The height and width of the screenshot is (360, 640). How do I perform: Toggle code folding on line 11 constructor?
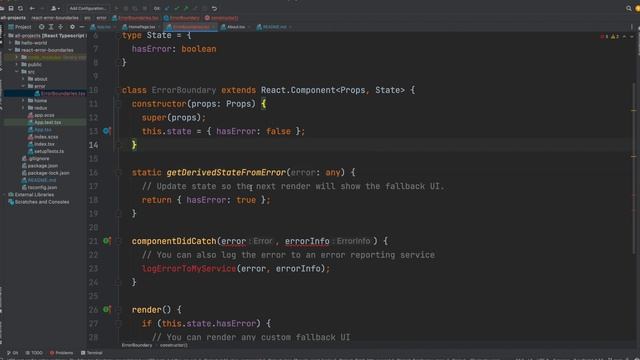[x=118, y=104]
